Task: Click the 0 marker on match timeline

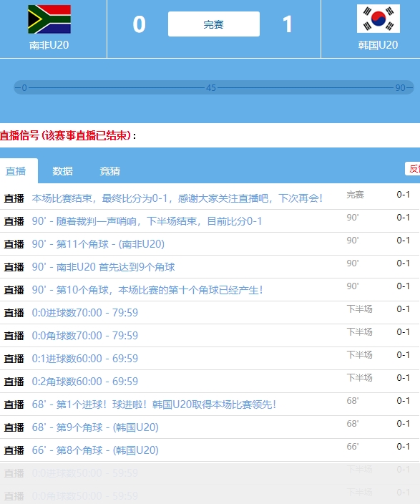Action: (24, 88)
